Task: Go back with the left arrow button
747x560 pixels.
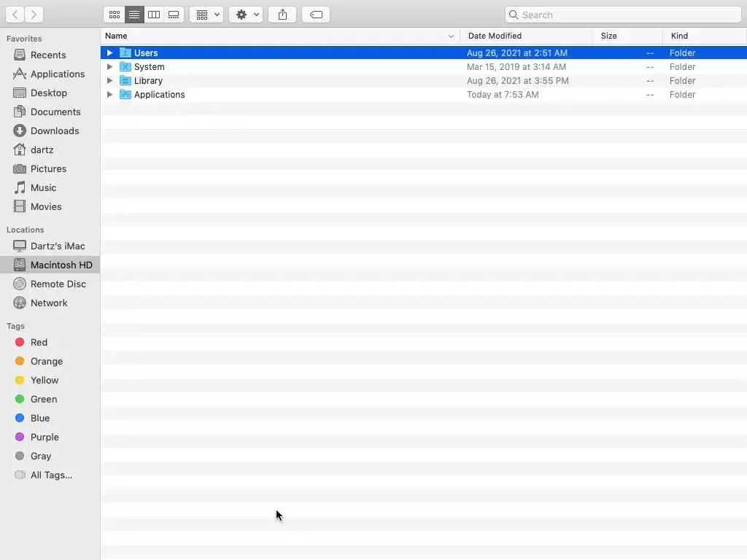Action: (15, 15)
